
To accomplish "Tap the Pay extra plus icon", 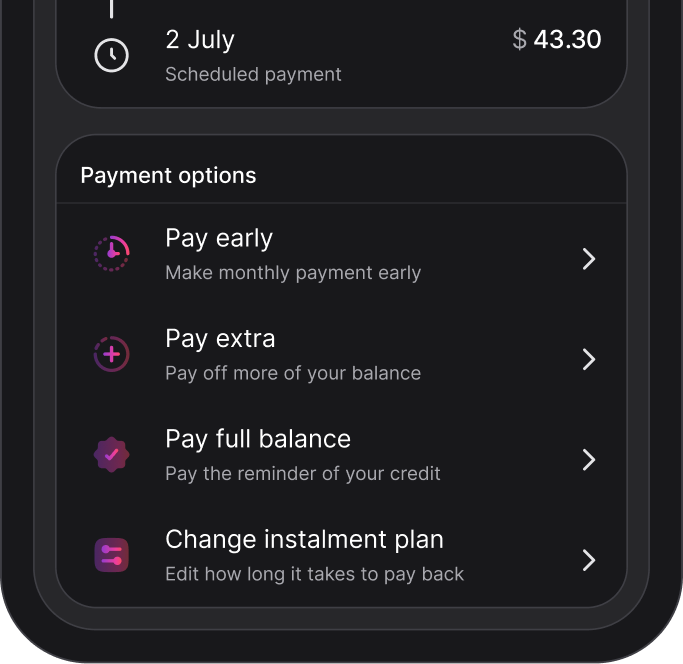I will (x=111, y=354).
